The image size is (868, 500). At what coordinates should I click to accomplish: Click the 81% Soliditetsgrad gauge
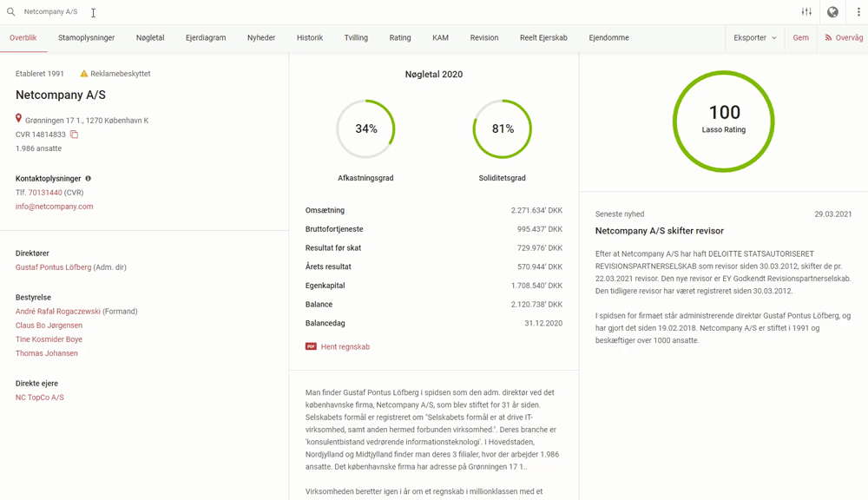[x=502, y=128]
